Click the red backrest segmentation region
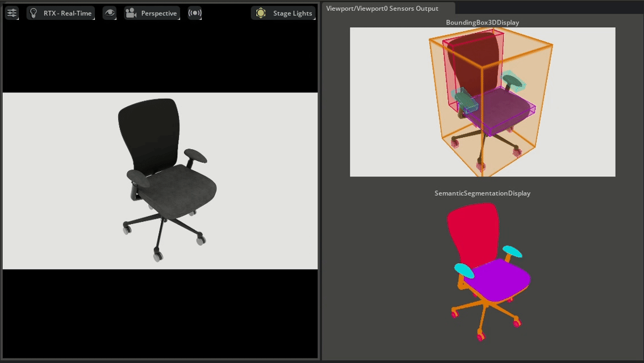 tap(473, 230)
